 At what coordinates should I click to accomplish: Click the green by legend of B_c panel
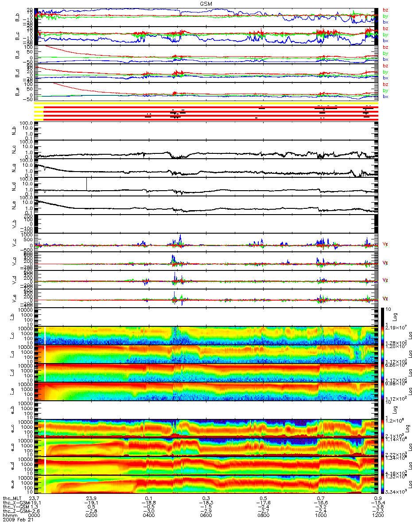tap(385, 35)
